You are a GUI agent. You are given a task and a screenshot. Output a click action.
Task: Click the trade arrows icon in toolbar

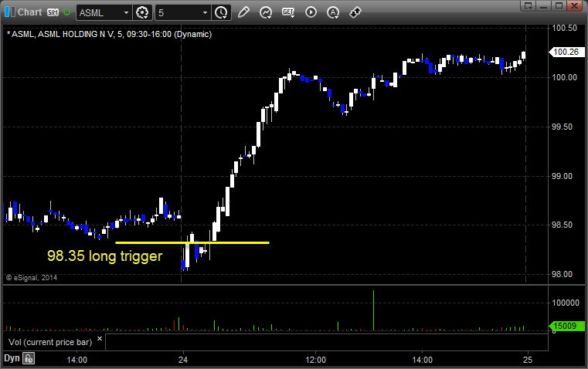tap(355, 12)
